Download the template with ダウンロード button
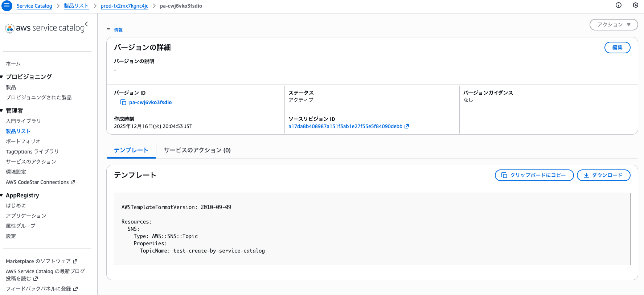 coord(603,175)
